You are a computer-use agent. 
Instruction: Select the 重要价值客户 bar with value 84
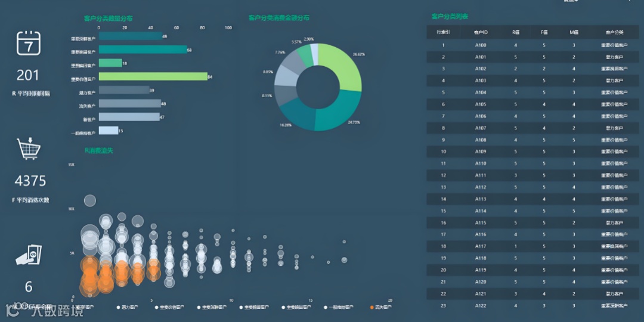tap(153, 77)
